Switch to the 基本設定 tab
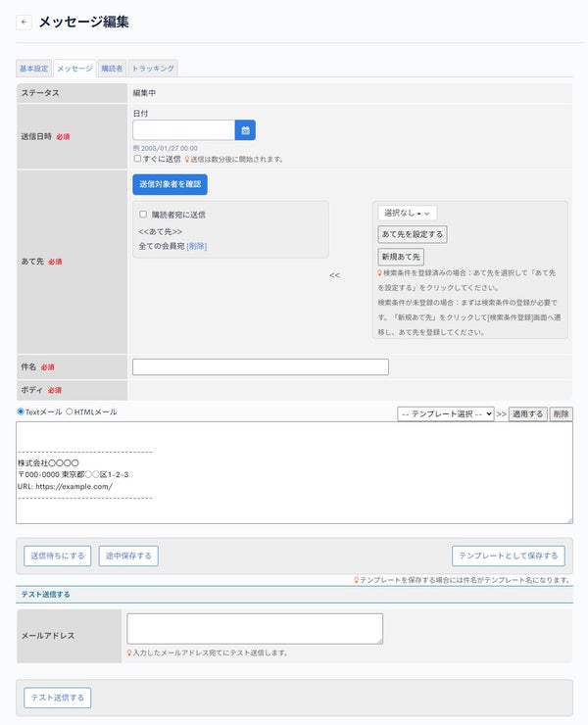 pyautogui.click(x=33, y=69)
